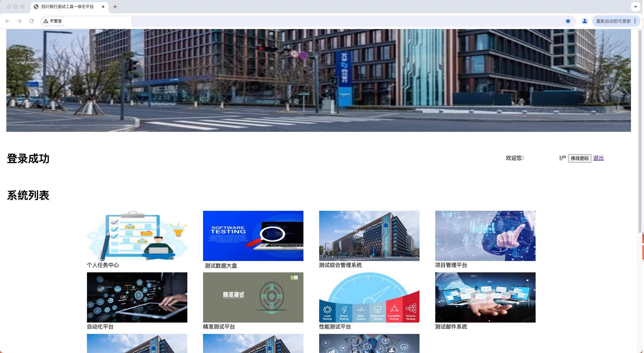View the 不安全 site security info
This screenshot has height=353, width=644.
53,21
